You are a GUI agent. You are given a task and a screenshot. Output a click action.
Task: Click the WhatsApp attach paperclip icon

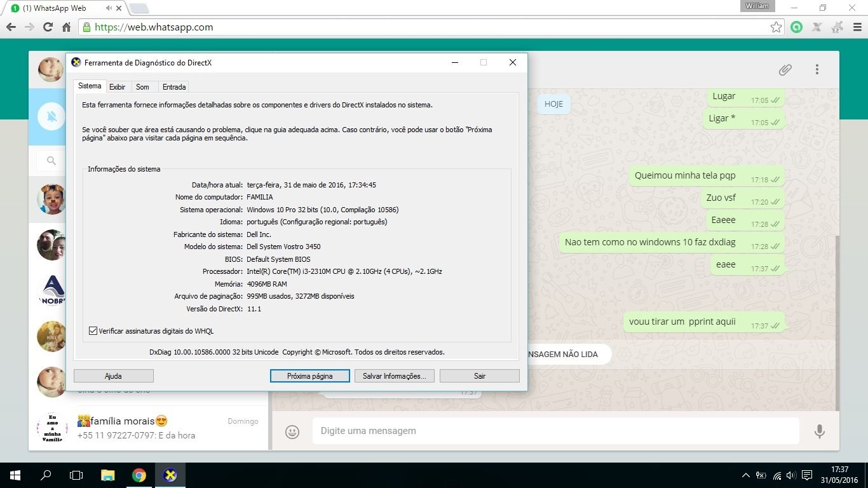pos(785,70)
